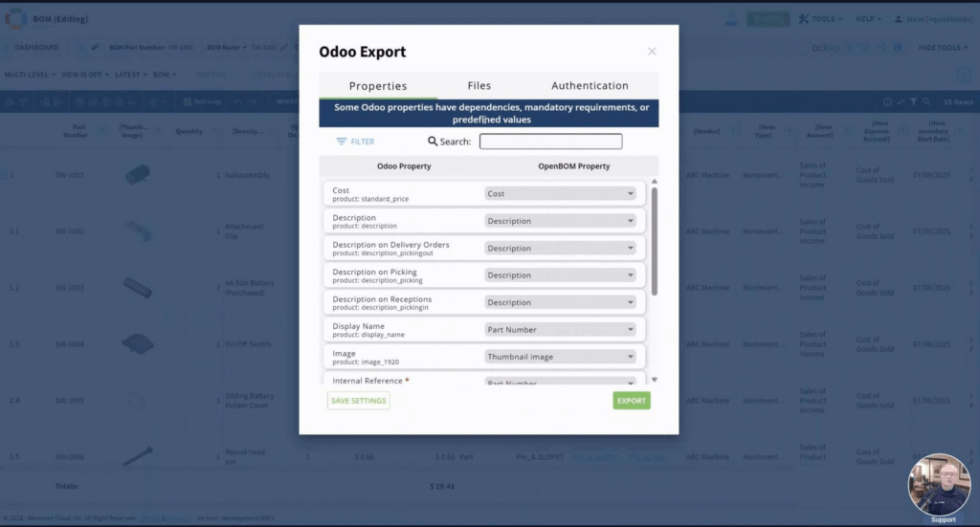Open Description on Delivery Orders dropdown
This screenshot has width=980, height=527.
click(x=560, y=248)
